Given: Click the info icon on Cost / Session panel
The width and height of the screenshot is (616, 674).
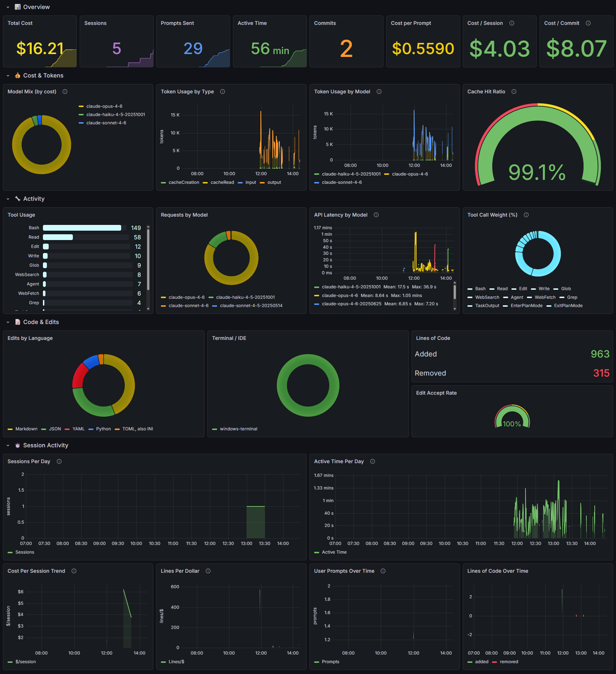Looking at the screenshot, I should click(x=512, y=23).
